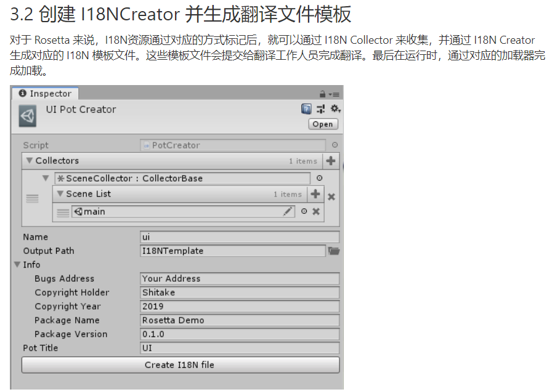Screen dimensions: 560x392
Task: Click the Package Version label
Action: tap(71, 334)
